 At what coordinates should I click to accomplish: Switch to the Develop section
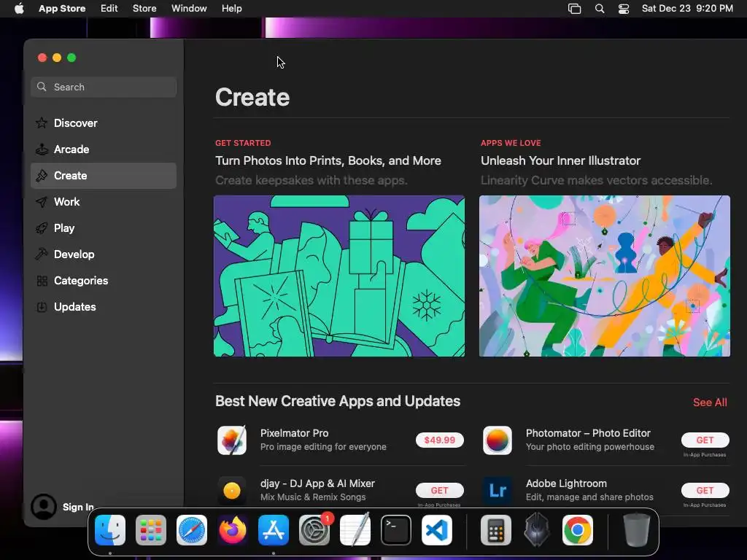coord(104,254)
